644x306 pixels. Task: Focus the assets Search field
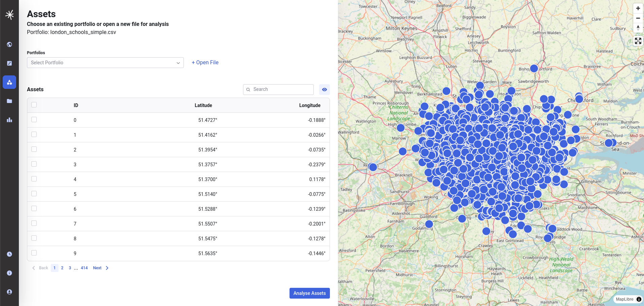pyautogui.click(x=278, y=90)
